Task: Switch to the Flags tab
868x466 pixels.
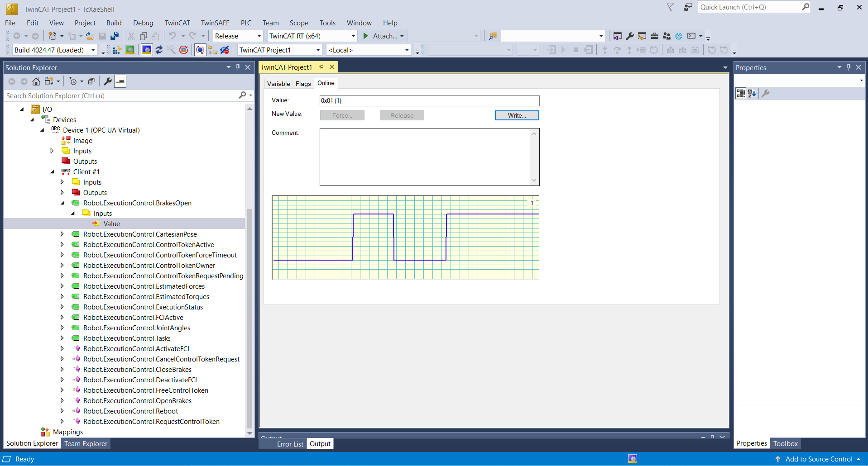Action: tap(303, 84)
